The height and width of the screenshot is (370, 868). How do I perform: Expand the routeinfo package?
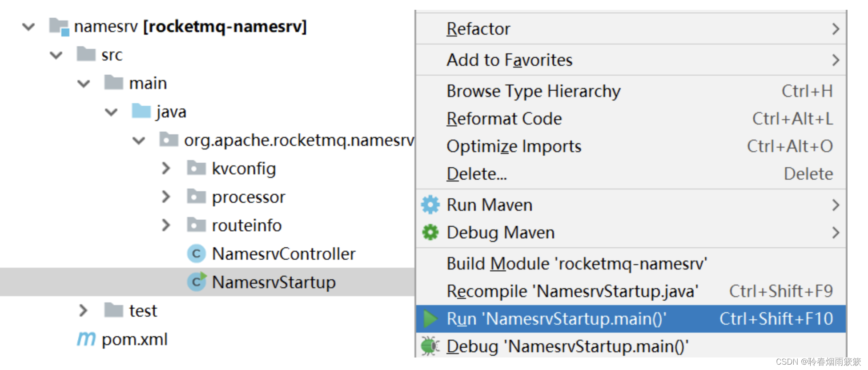(166, 225)
